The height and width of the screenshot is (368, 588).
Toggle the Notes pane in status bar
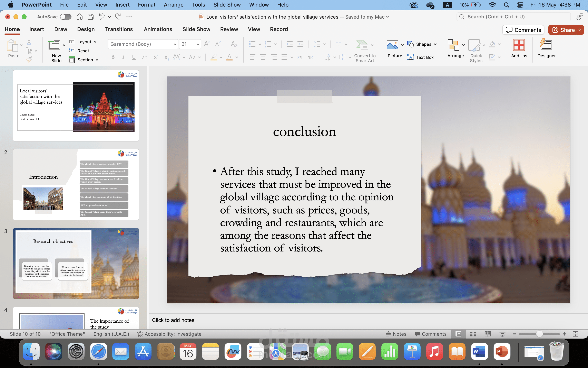(396, 334)
